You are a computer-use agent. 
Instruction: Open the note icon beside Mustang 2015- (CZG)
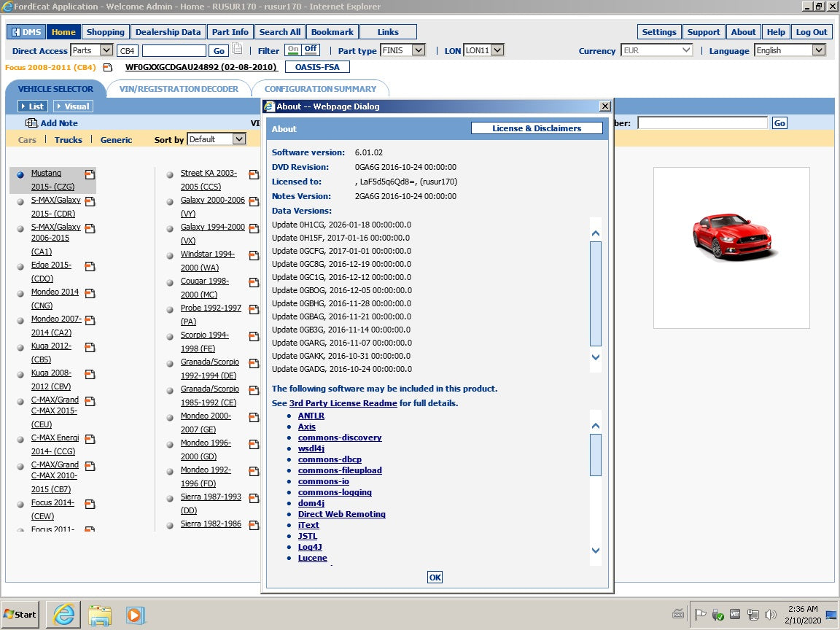click(89, 174)
